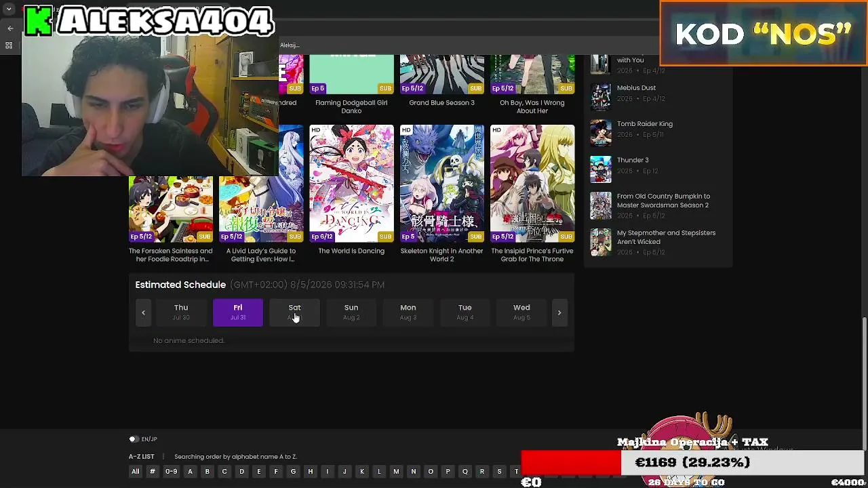
Task: Switch to the Tue Aug 4 schedule tab
Action: click(465, 312)
